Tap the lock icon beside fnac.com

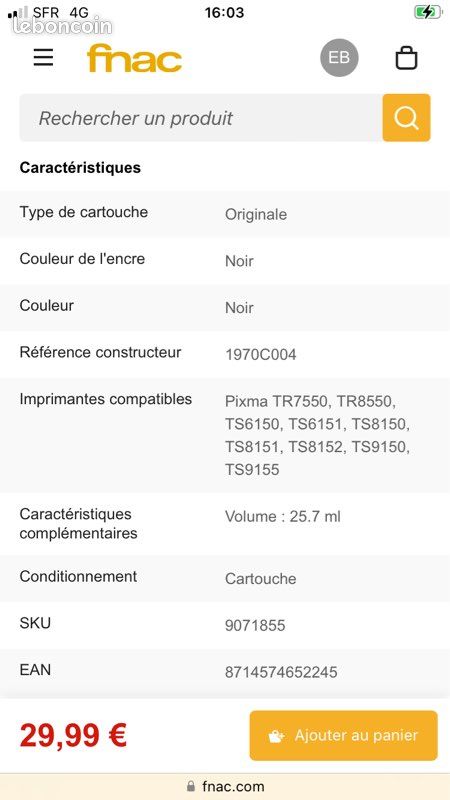pos(191,786)
